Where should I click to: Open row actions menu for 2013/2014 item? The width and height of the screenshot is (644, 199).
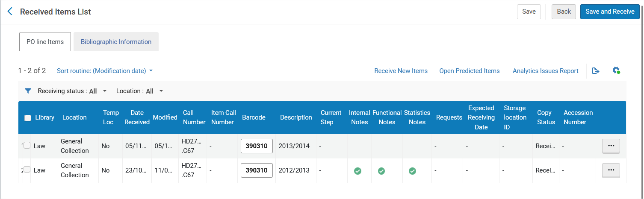611,146
